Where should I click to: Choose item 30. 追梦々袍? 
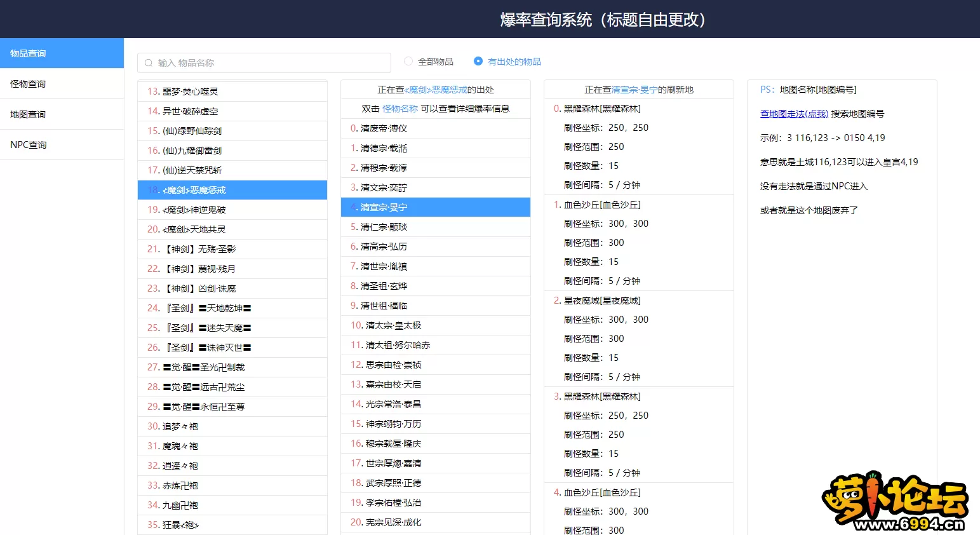pyautogui.click(x=232, y=426)
